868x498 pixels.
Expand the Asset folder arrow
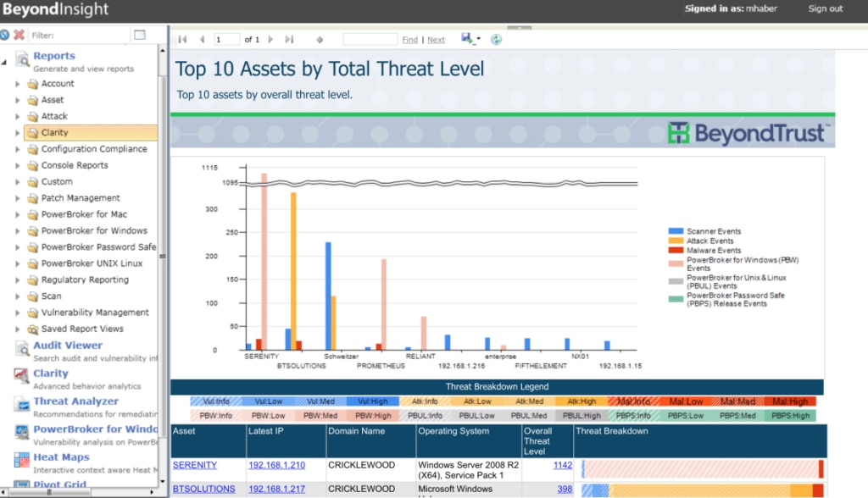[17, 100]
